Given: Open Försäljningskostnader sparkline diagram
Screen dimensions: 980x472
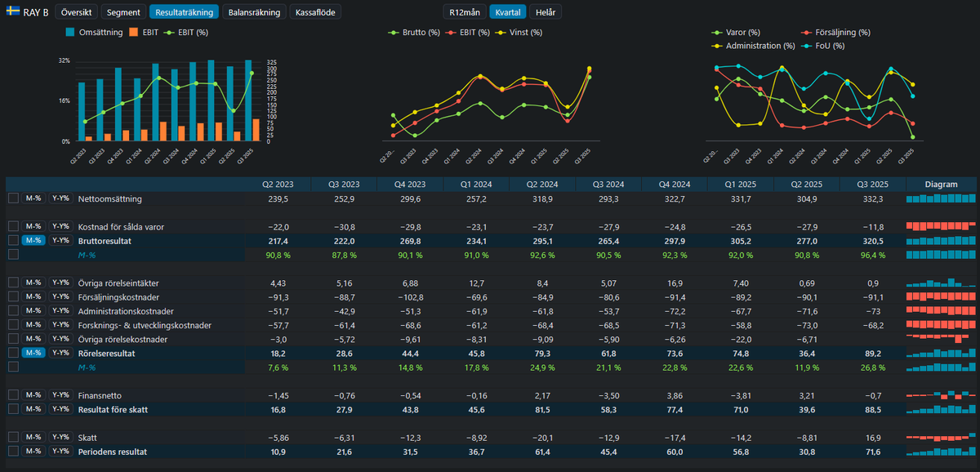Looking at the screenshot, I should pyautogui.click(x=941, y=296).
